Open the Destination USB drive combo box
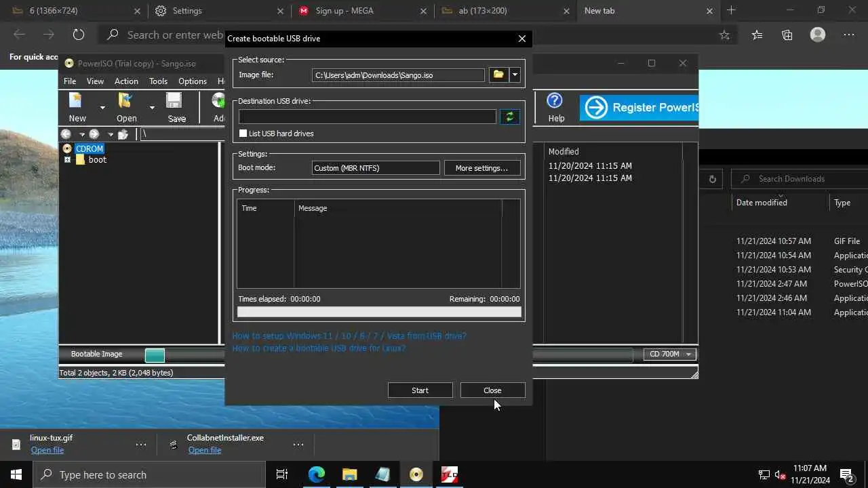Screen dimensions: 868x488 coord(368,117)
